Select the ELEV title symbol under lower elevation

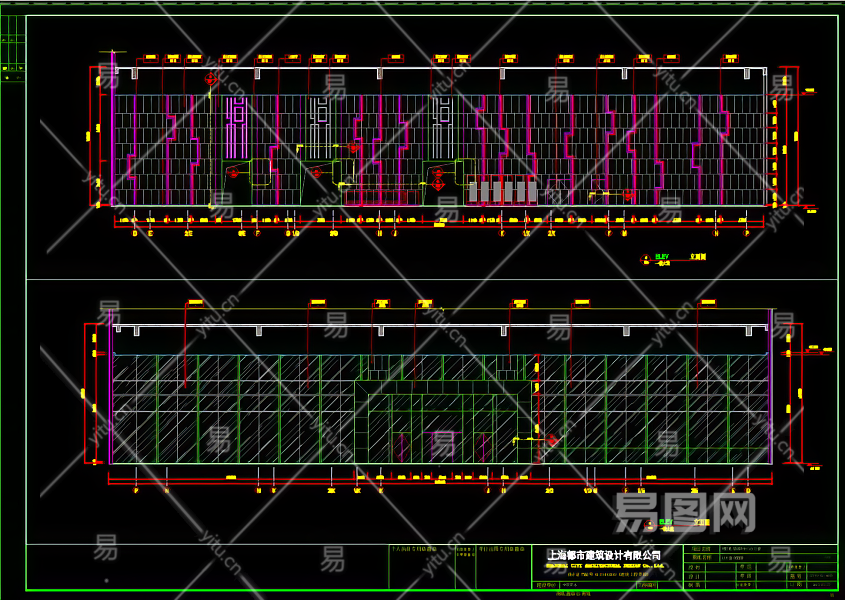point(665,522)
